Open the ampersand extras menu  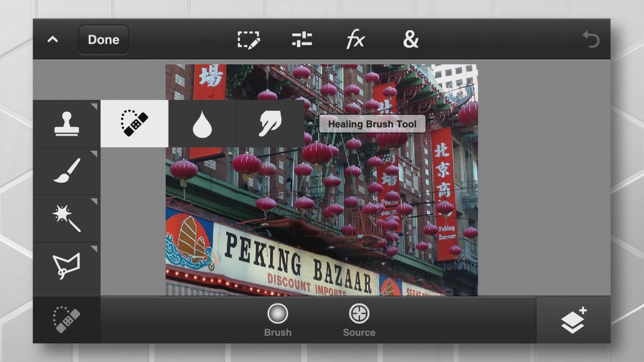411,40
